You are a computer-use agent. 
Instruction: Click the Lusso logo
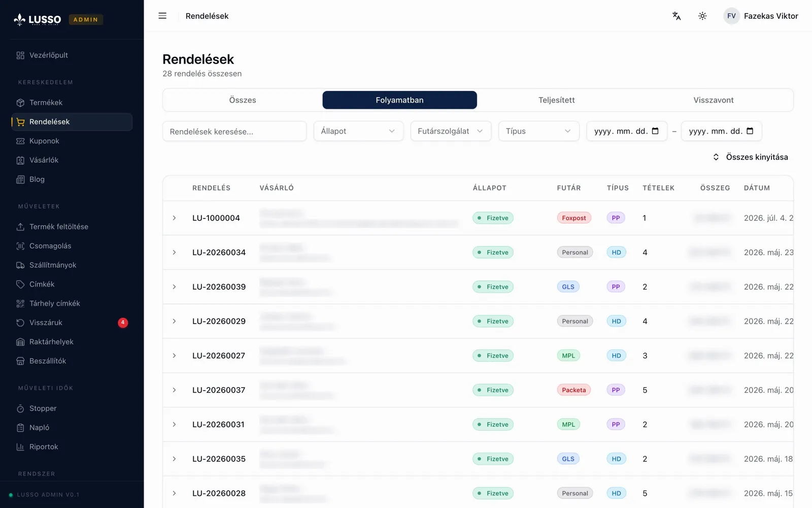coord(37,19)
